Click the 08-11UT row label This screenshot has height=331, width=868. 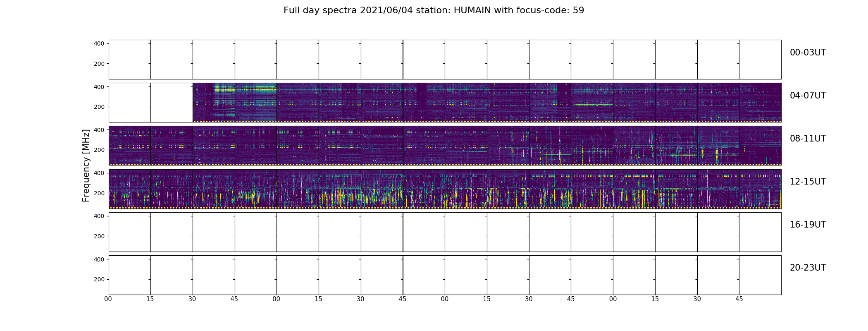click(x=808, y=139)
